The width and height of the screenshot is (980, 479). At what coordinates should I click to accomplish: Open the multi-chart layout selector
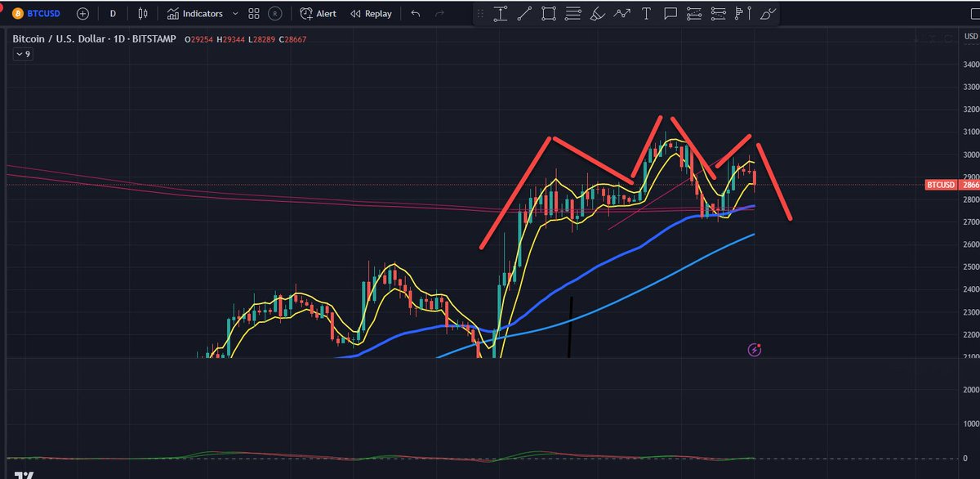point(253,13)
